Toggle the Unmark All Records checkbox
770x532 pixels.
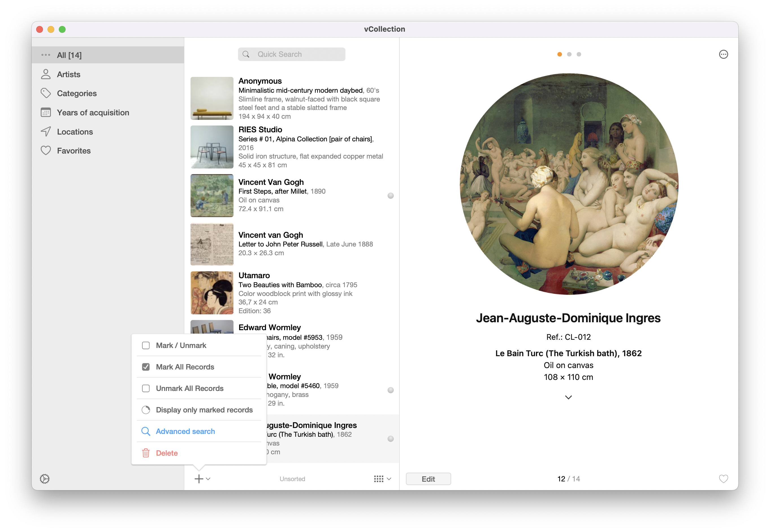(x=146, y=388)
